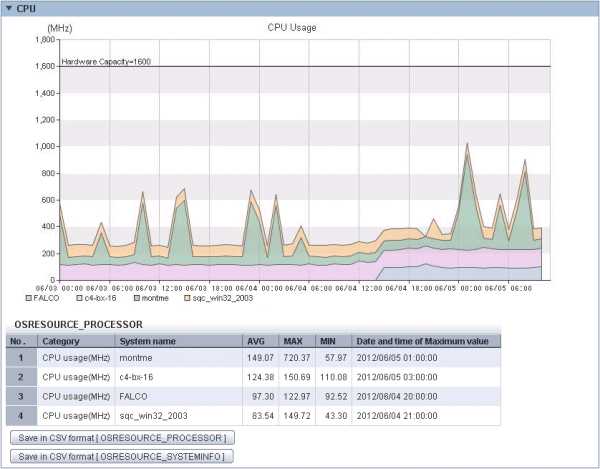This screenshot has height=469, width=600.
Task: Click AVG value 149.07
Action: pyautogui.click(x=260, y=358)
